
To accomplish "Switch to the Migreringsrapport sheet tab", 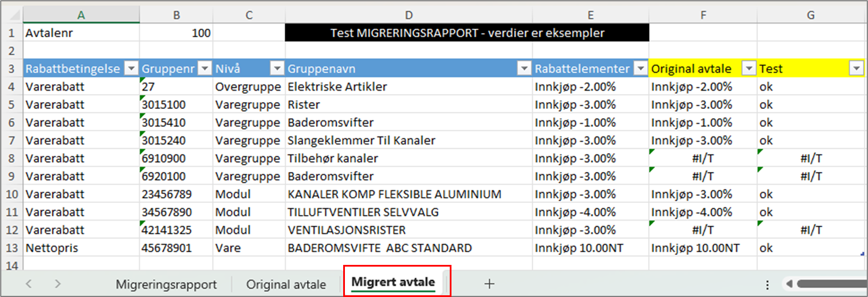I will [166, 284].
